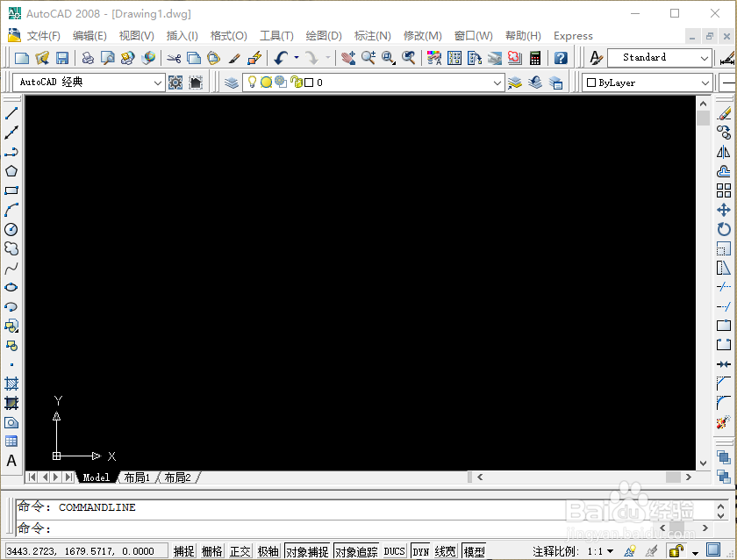
Task: Open the undo history dropdown arrow
Action: [x=297, y=58]
